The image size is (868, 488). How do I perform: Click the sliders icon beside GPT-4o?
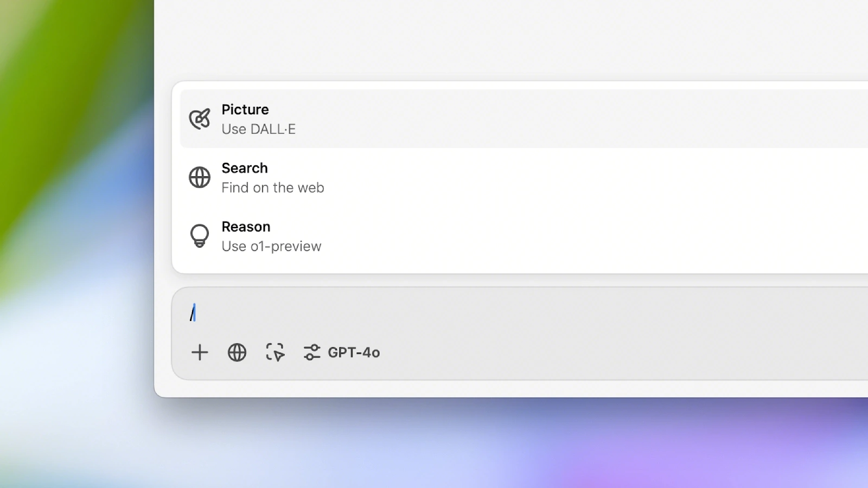pos(312,352)
